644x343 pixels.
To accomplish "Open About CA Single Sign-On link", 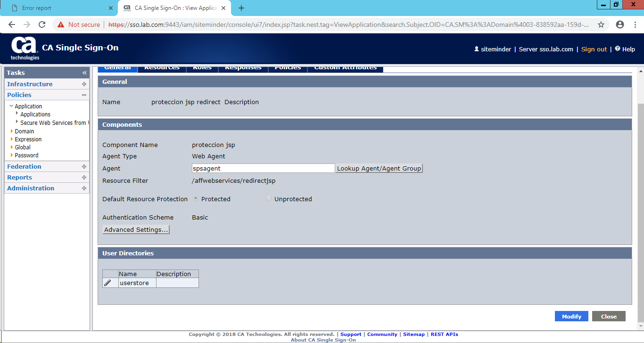I will pyautogui.click(x=323, y=340).
